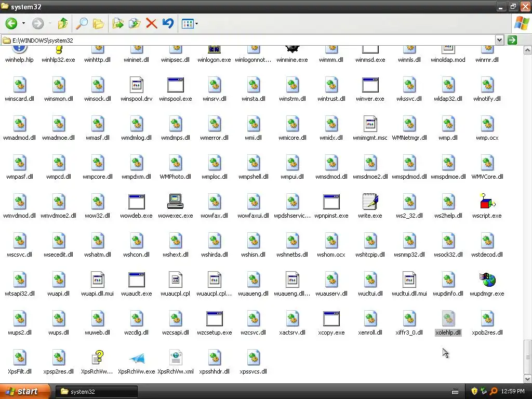Select the winspool.drv file icon

point(137,85)
